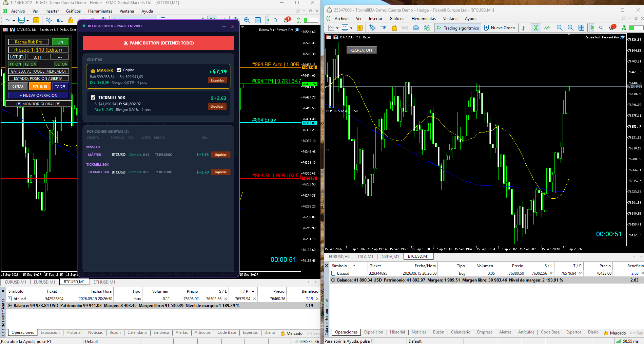Switch Tickmill chart to bar chart icon

pos(525,28)
